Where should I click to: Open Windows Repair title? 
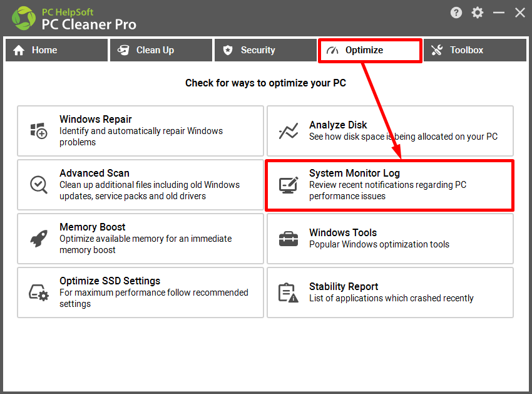[x=96, y=119]
